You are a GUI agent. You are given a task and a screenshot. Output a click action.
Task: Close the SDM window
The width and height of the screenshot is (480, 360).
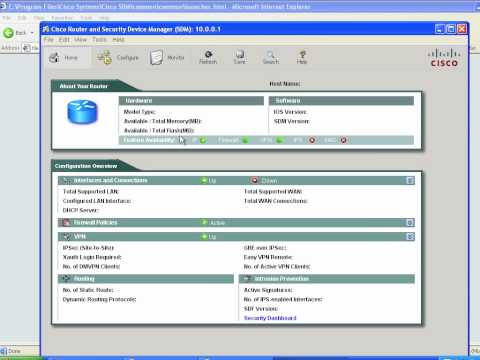[x=462, y=29]
